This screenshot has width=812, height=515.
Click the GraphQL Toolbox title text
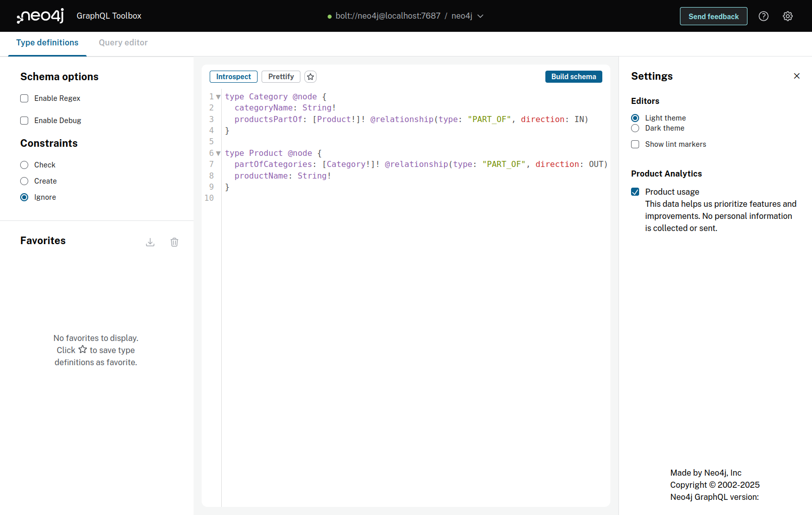[x=109, y=16]
